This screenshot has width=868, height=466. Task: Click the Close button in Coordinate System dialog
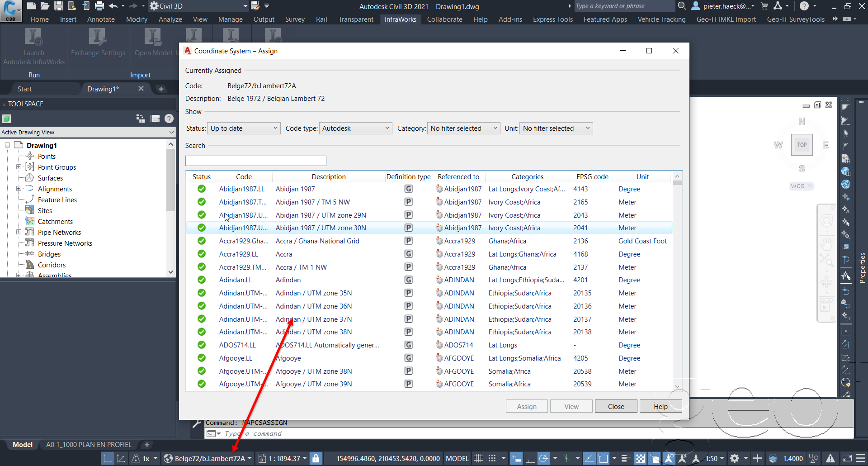616,406
